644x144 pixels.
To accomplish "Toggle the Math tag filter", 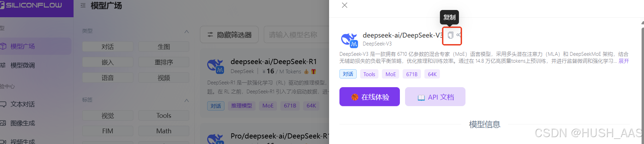I will coord(164,131).
